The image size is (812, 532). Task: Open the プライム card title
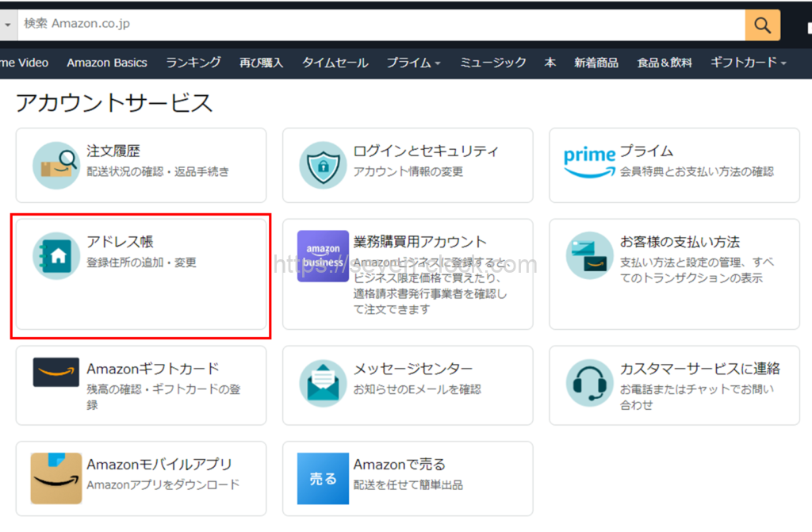point(646,151)
